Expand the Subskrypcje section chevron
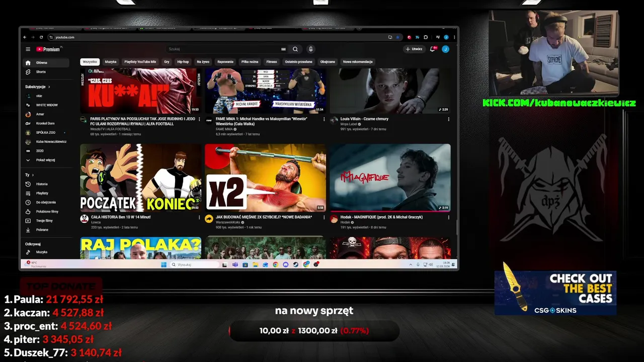 click(x=49, y=87)
